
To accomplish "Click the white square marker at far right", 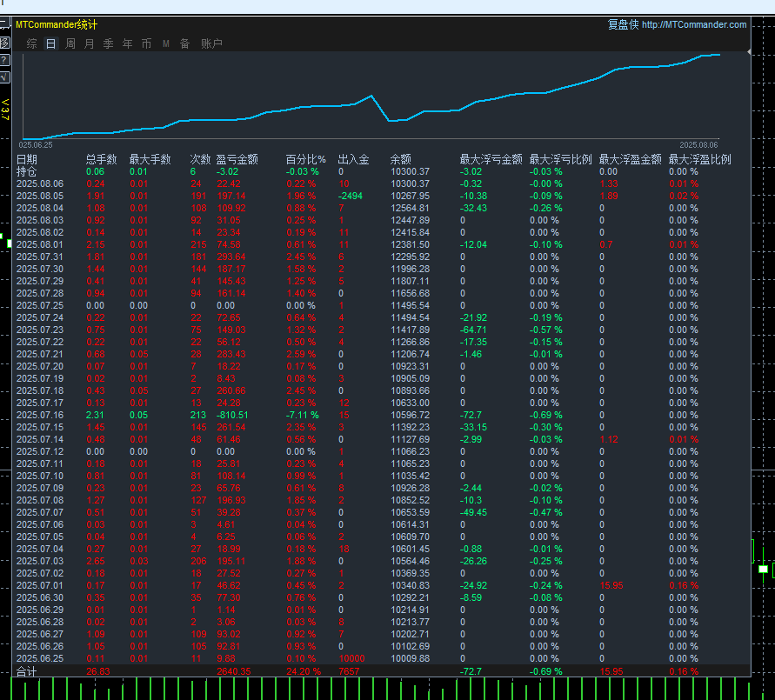I will coord(763,569).
